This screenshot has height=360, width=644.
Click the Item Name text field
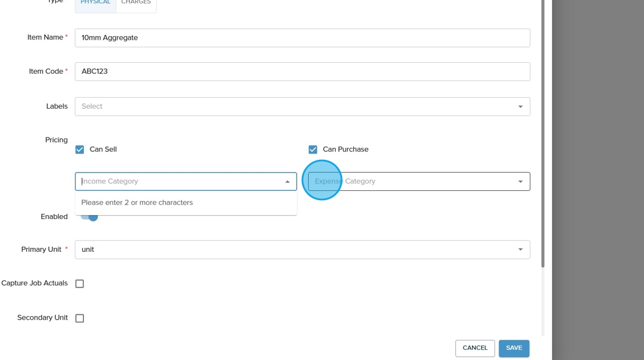click(x=302, y=38)
